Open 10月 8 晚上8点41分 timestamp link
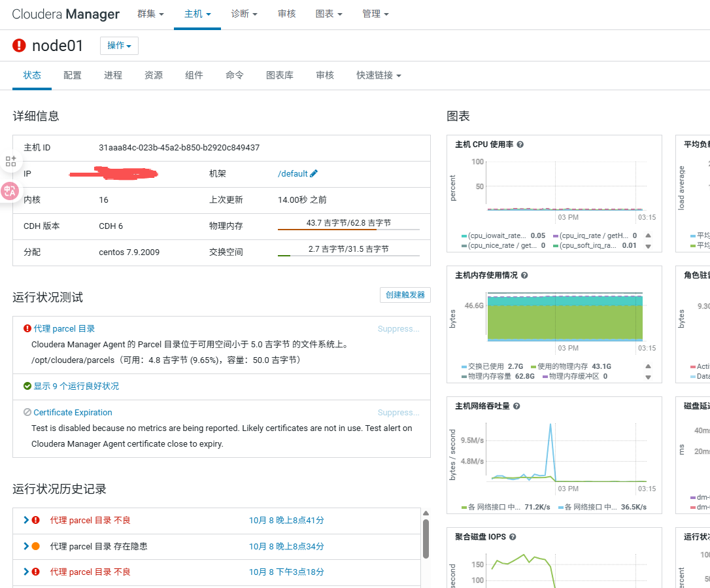710x588 pixels. tap(286, 520)
